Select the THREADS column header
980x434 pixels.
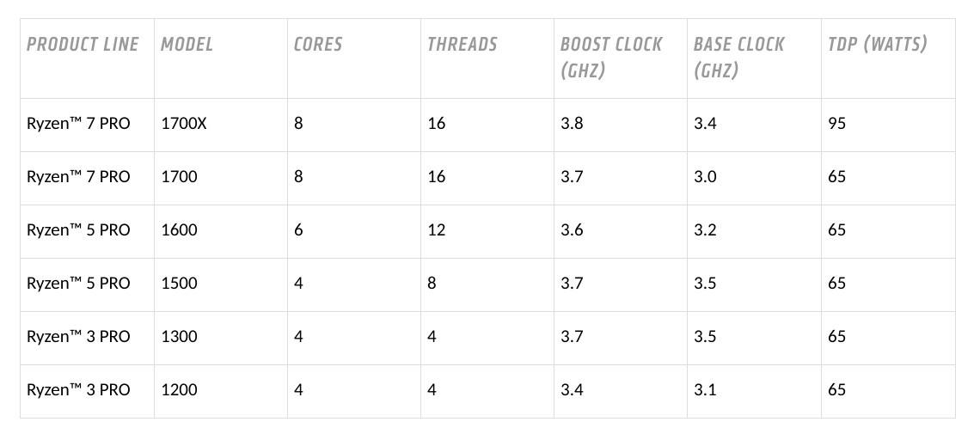(x=462, y=45)
